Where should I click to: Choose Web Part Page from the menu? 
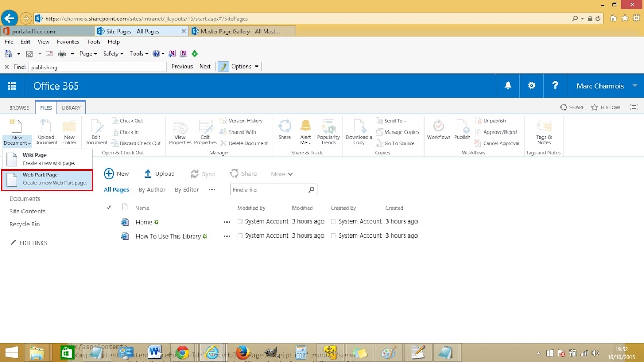pos(47,179)
